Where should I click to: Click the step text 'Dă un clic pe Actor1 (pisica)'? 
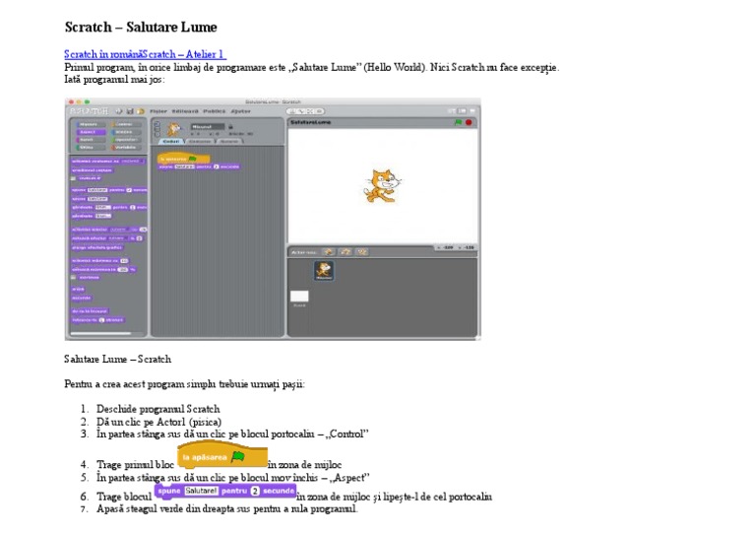tap(158, 422)
